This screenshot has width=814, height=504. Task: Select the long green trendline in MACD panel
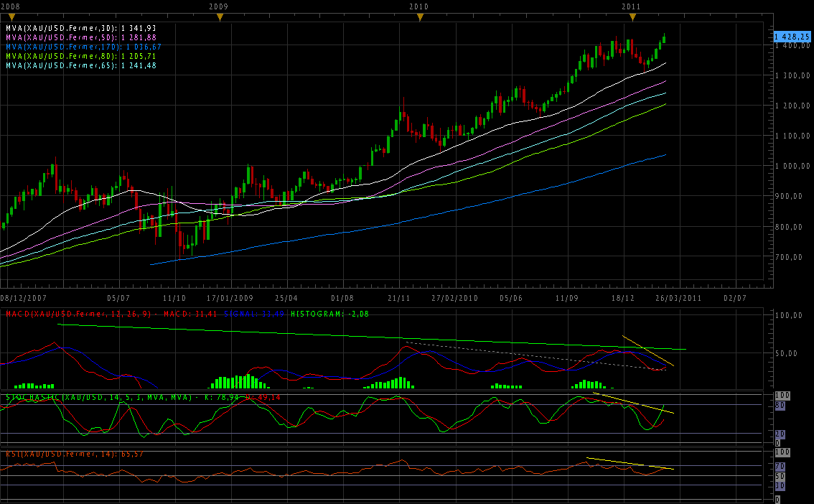[372, 337]
